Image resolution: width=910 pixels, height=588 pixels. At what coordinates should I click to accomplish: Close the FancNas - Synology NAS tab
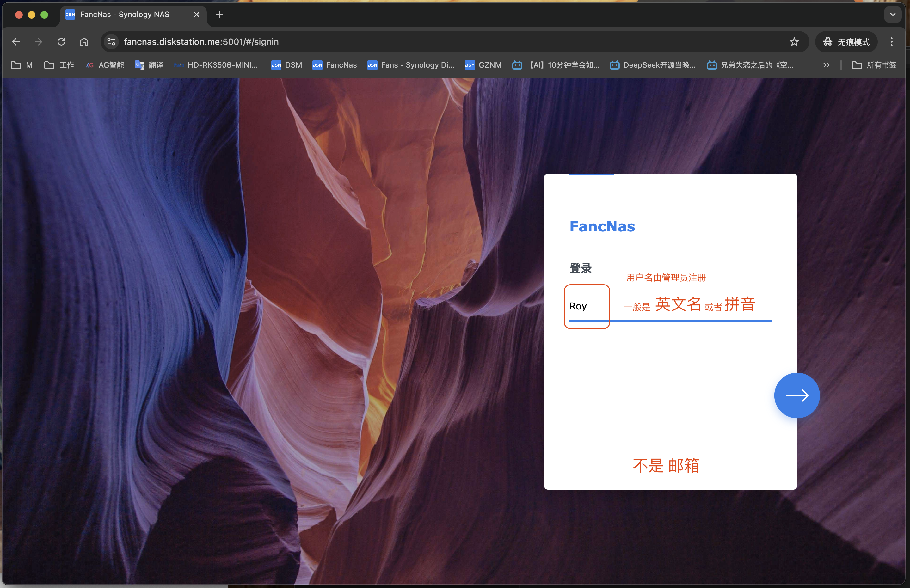pyautogui.click(x=197, y=15)
